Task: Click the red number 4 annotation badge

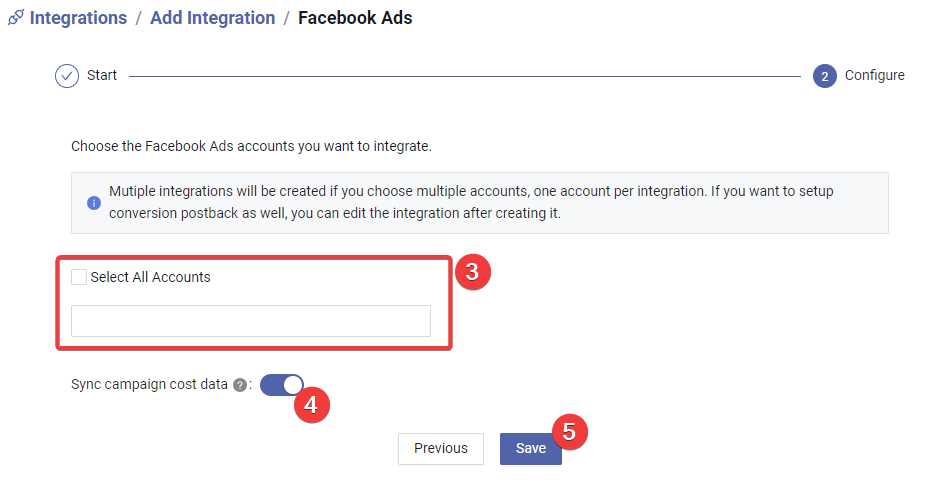Action: click(312, 405)
